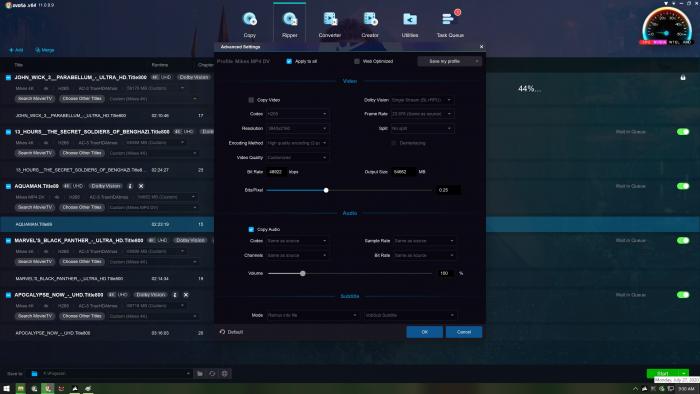Open the Copy module

(250, 24)
